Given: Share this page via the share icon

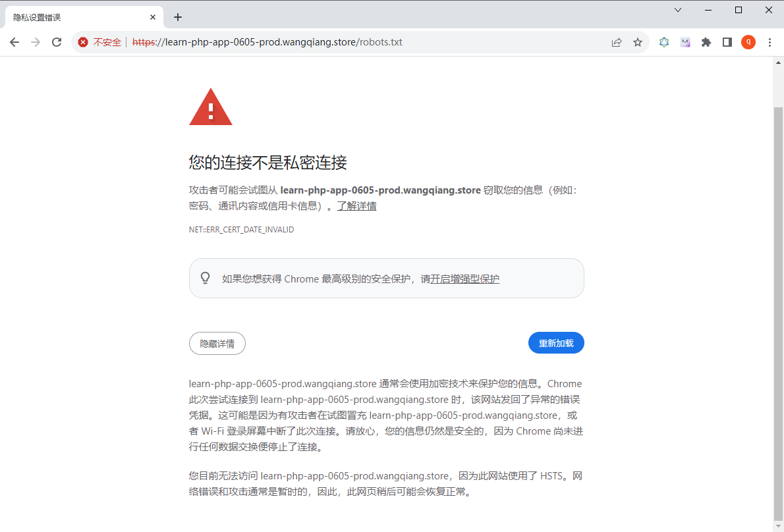Looking at the screenshot, I should coord(617,42).
